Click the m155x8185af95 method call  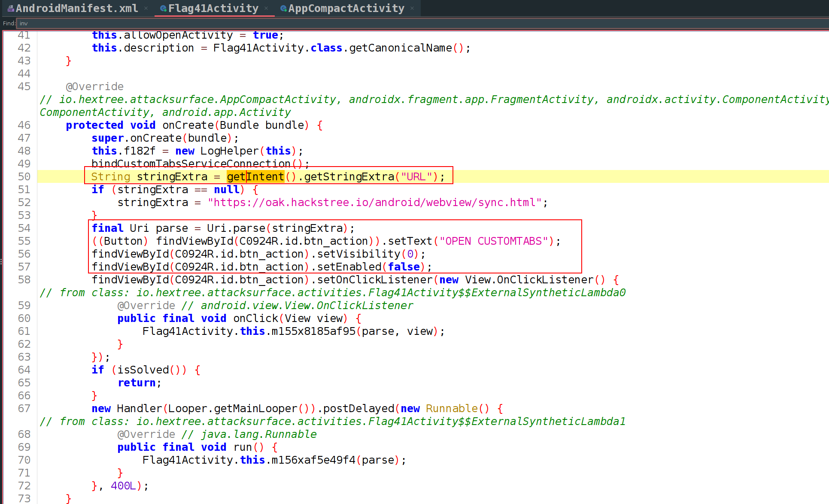(313, 331)
